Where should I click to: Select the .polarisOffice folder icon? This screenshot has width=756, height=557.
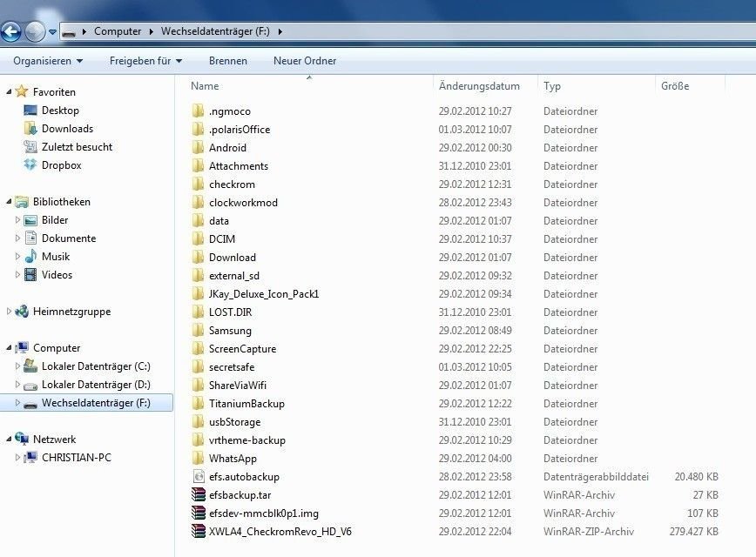pyautogui.click(x=198, y=129)
